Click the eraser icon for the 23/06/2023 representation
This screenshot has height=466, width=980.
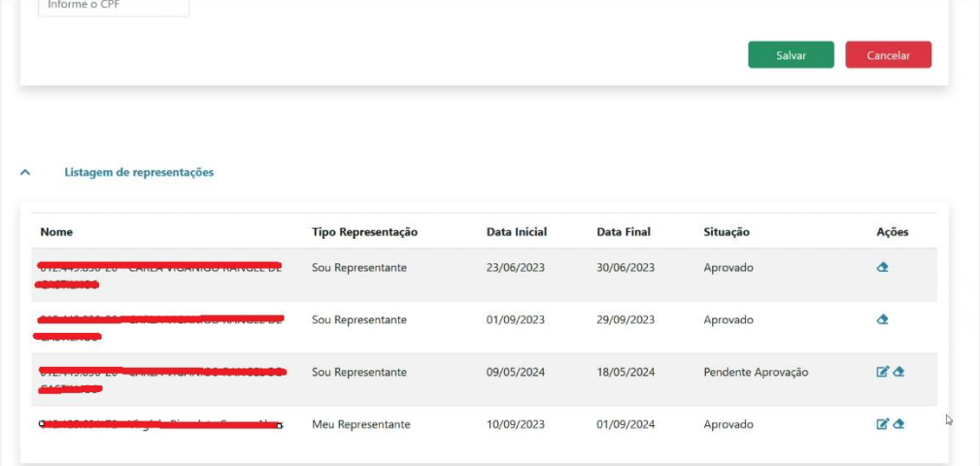(x=882, y=267)
